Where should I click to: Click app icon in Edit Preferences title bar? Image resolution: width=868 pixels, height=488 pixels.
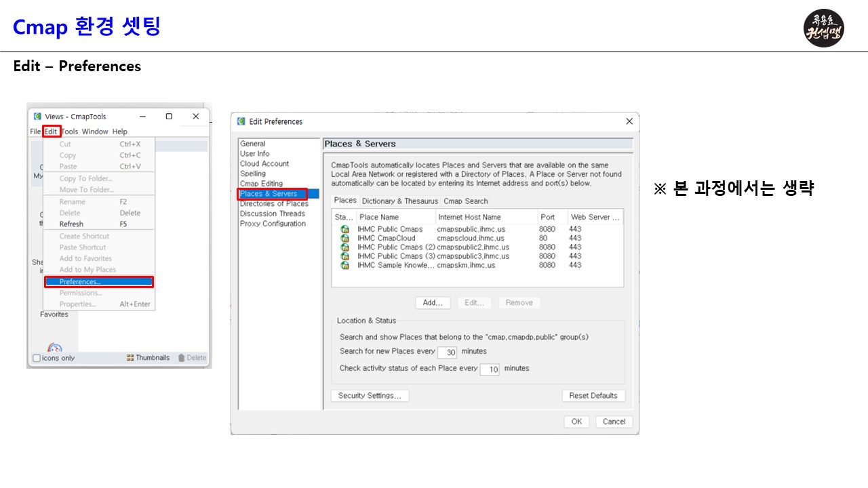pyautogui.click(x=241, y=121)
